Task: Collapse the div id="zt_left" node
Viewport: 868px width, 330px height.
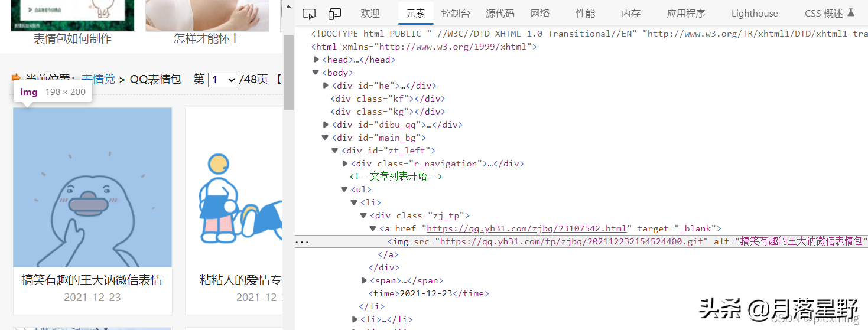Action: point(335,151)
